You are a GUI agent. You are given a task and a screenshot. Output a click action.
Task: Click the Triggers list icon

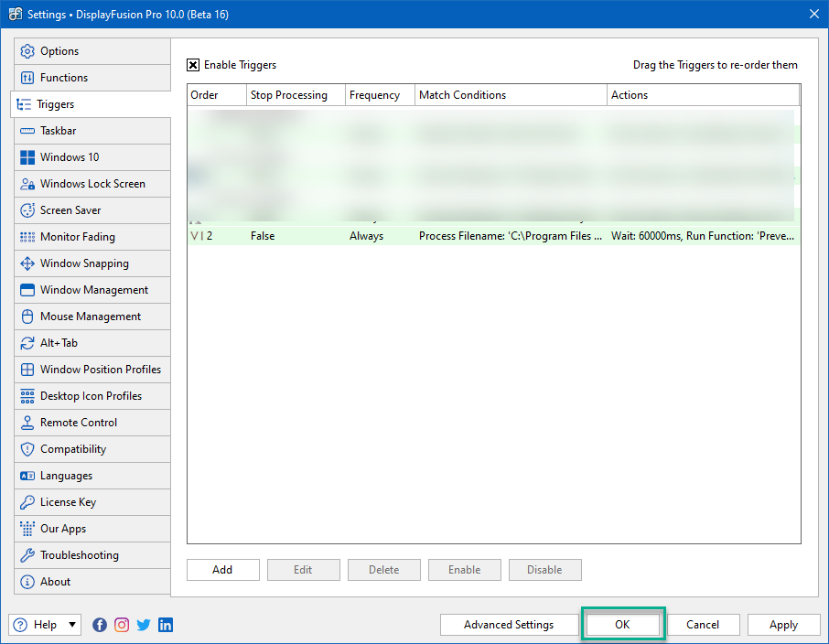point(24,104)
